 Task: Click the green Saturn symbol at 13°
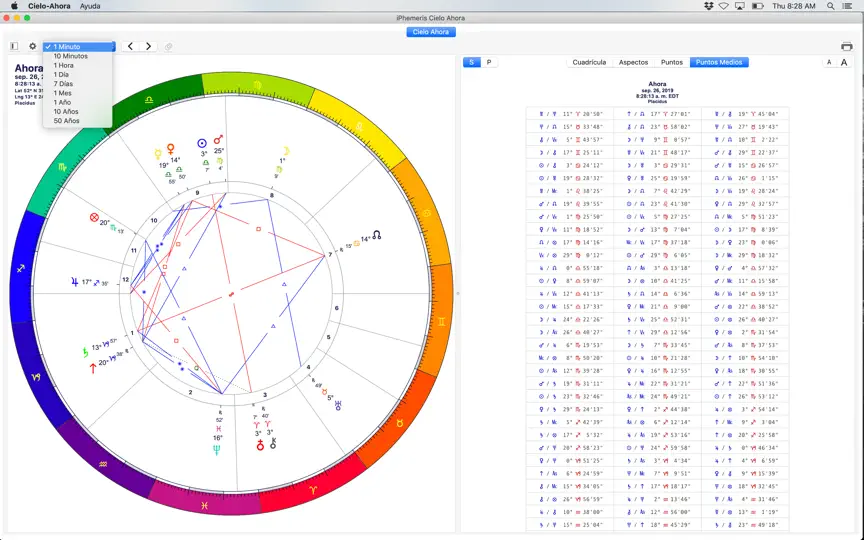point(85,352)
